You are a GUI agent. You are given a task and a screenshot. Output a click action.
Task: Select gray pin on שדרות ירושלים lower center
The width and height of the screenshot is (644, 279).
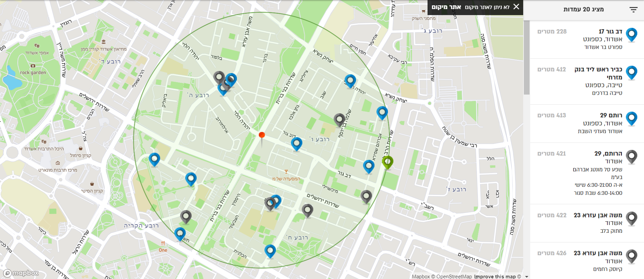307,211
